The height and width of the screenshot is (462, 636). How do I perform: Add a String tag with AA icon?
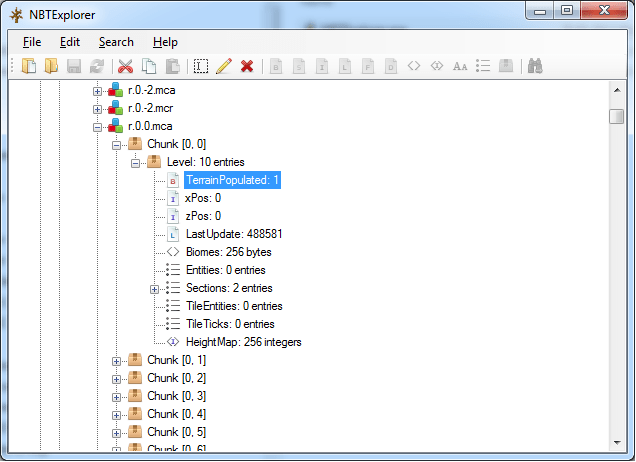point(460,66)
